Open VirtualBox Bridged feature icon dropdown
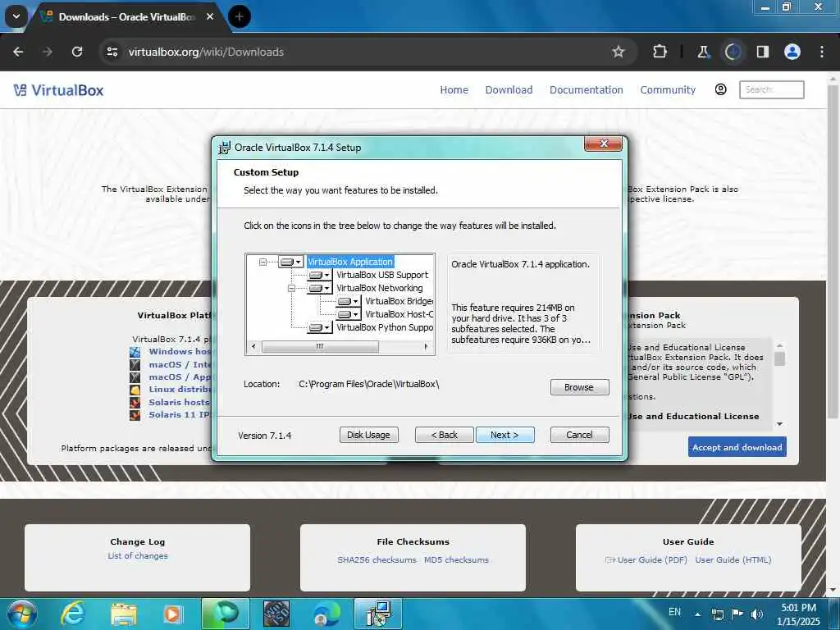The width and height of the screenshot is (840, 630). coord(348,301)
